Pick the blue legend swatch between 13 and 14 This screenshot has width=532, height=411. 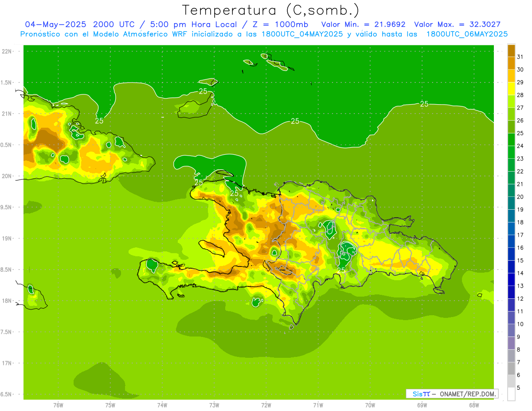(511, 279)
